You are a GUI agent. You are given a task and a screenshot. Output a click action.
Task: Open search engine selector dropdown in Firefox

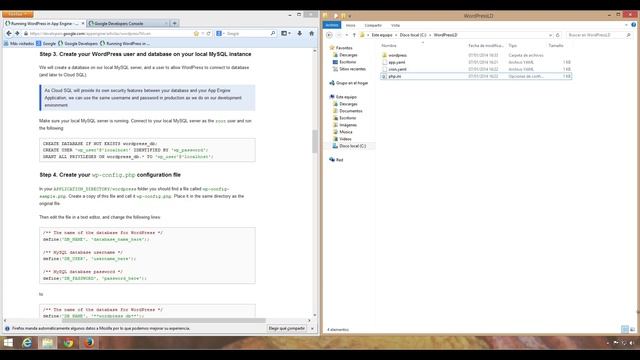pos(220,33)
